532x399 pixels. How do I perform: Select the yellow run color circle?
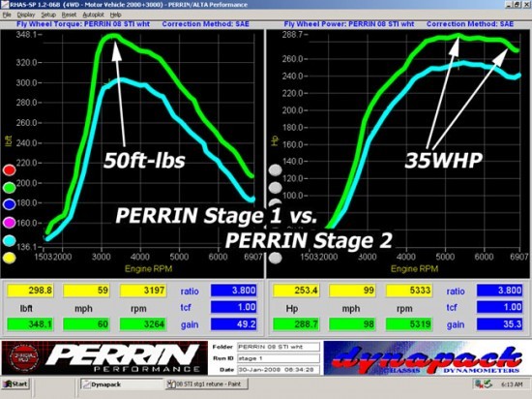[9, 258]
